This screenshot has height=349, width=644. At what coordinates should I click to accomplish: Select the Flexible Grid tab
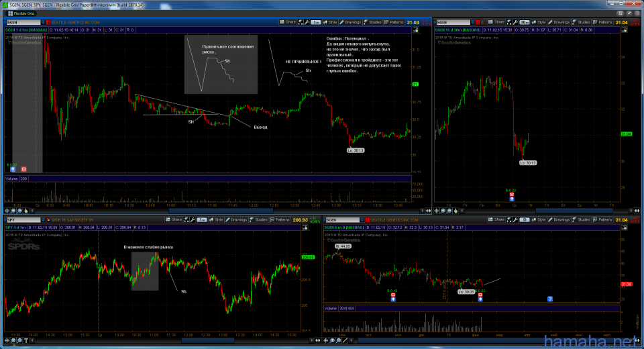[x=21, y=13]
